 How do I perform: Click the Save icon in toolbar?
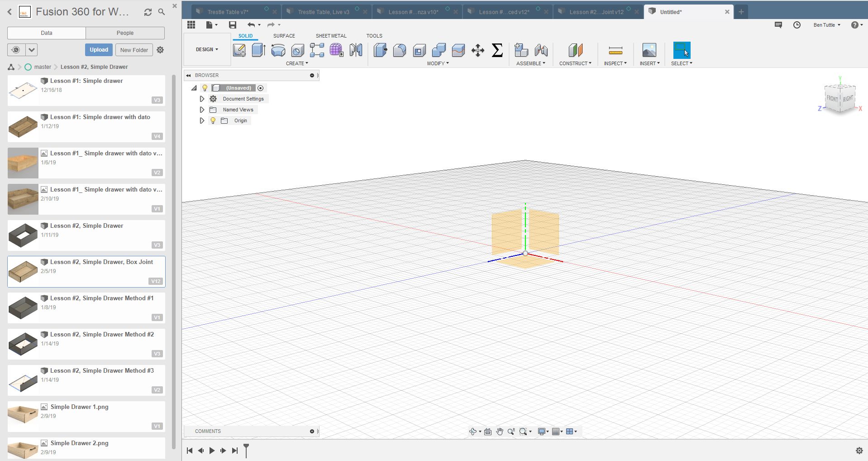pyautogui.click(x=233, y=25)
